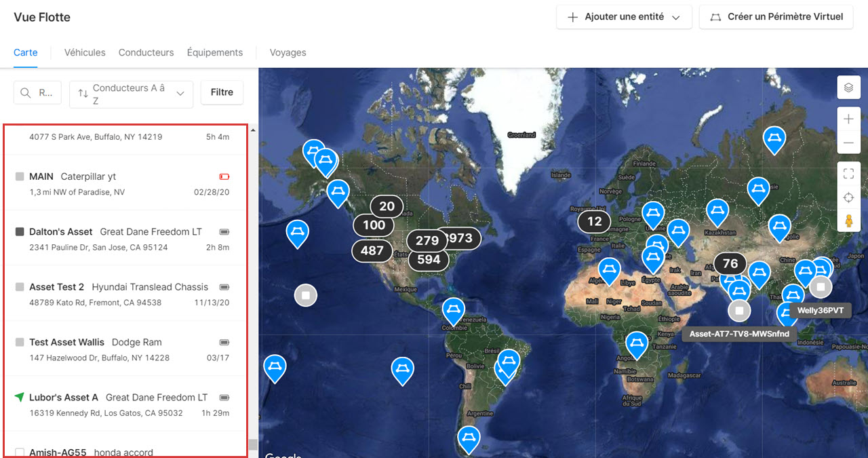Click Créer un Périmètre Virtuel button
Screen dimensions: 868x458
click(776, 17)
